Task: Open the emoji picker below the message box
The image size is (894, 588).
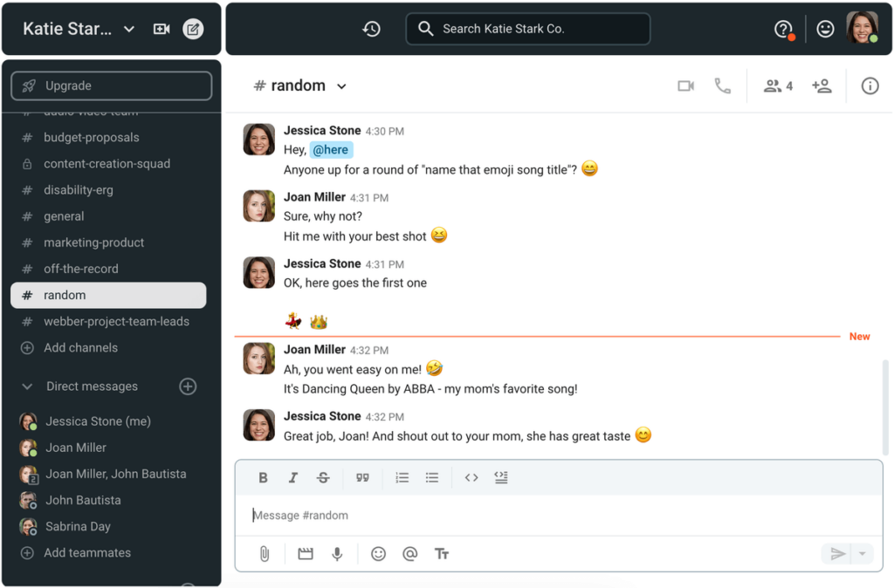Action: coord(378,553)
